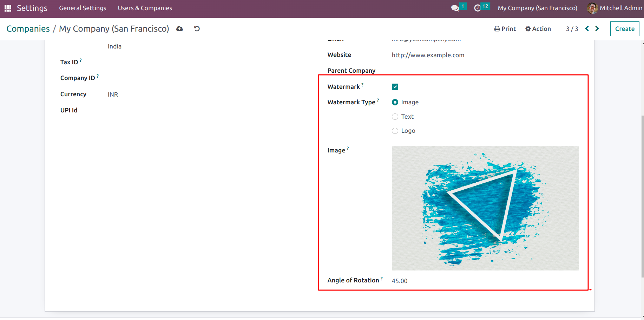Open the activities clock icon
The height and width of the screenshot is (320, 644).
[478, 8]
